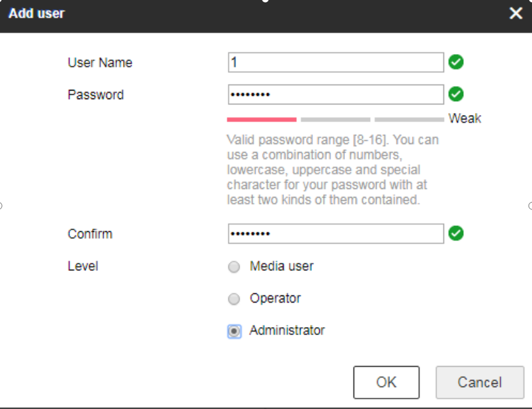532x409 pixels.
Task: Focus the Confirm password field
Action: pos(336,234)
